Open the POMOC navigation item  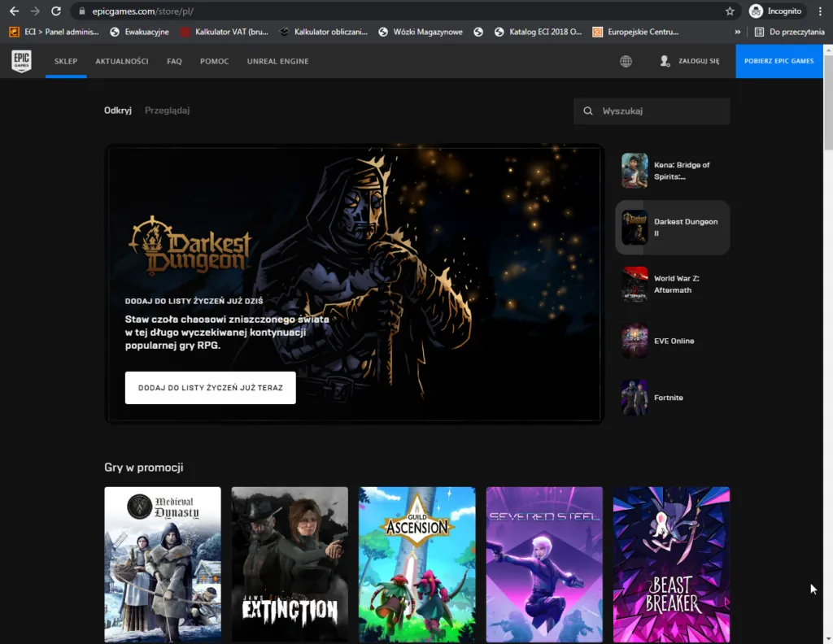[x=215, y=61]
